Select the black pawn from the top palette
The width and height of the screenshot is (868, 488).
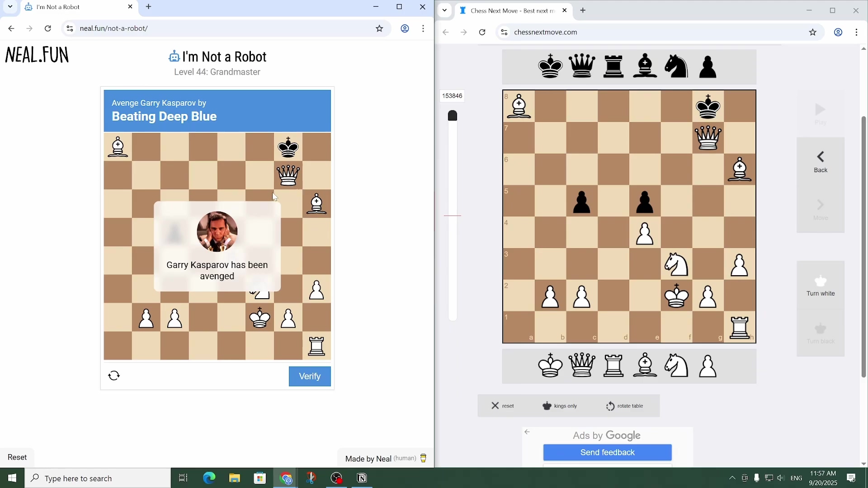708,67
